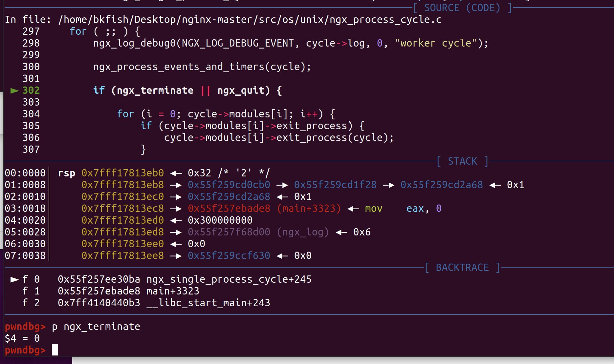Click the SOURCE (CODE) section header
This screenshot has height=364, width=614.
pos(462,8)
